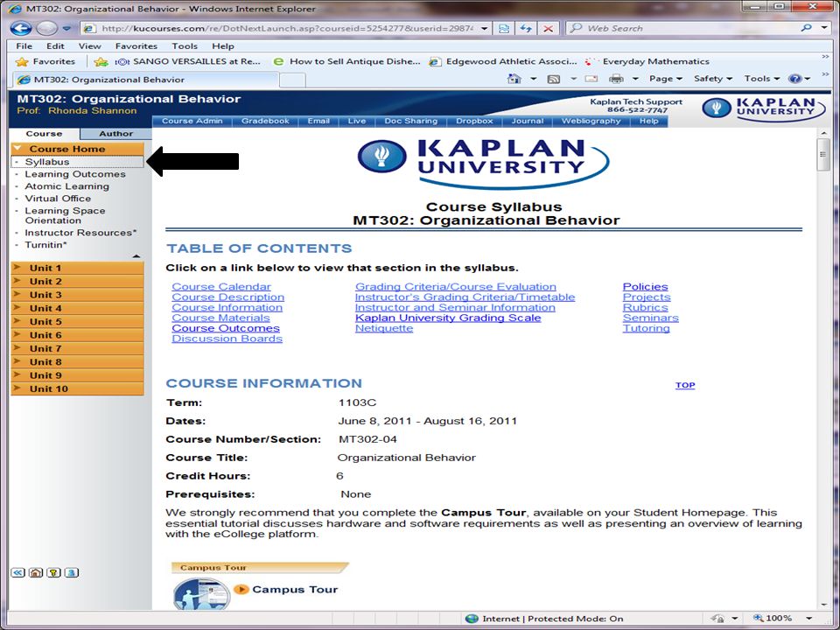The width and height of the screenshot is (840, 630).
Task: Expand Unit 10 in course menu
Action: (77, 388)
